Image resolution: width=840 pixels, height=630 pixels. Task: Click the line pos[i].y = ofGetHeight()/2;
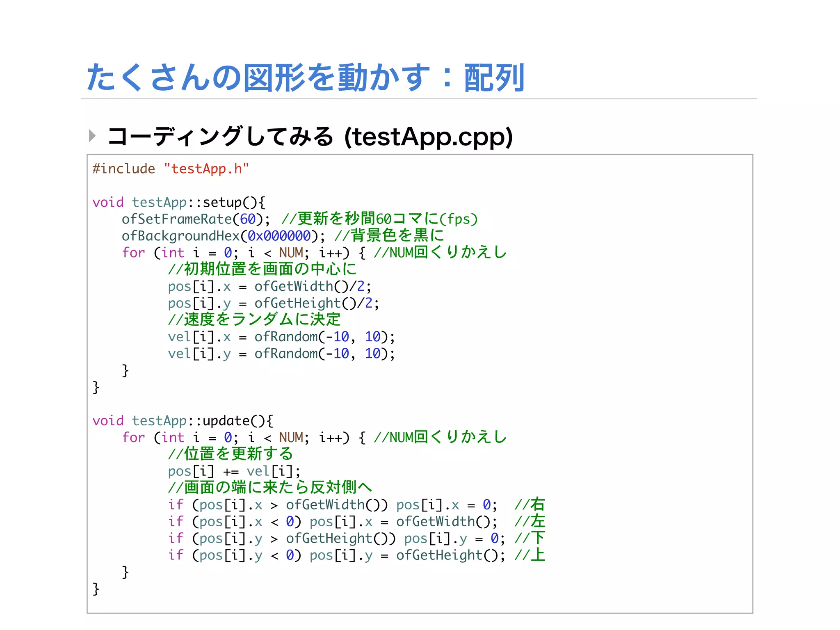point(274,303)
